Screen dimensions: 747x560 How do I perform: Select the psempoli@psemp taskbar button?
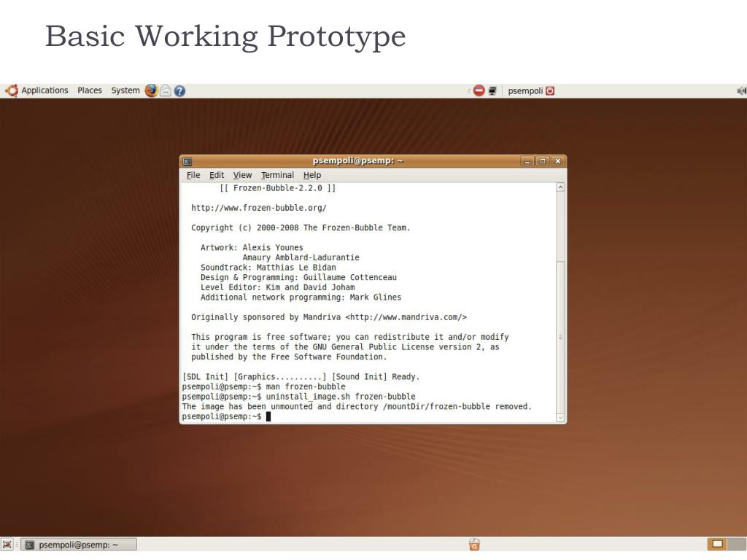pos(79,544)
